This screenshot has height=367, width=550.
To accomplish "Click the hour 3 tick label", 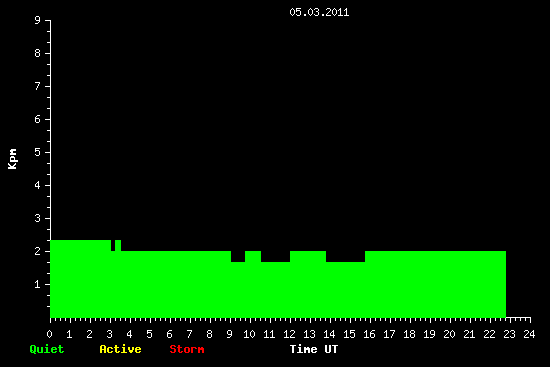I will [110, 334].
